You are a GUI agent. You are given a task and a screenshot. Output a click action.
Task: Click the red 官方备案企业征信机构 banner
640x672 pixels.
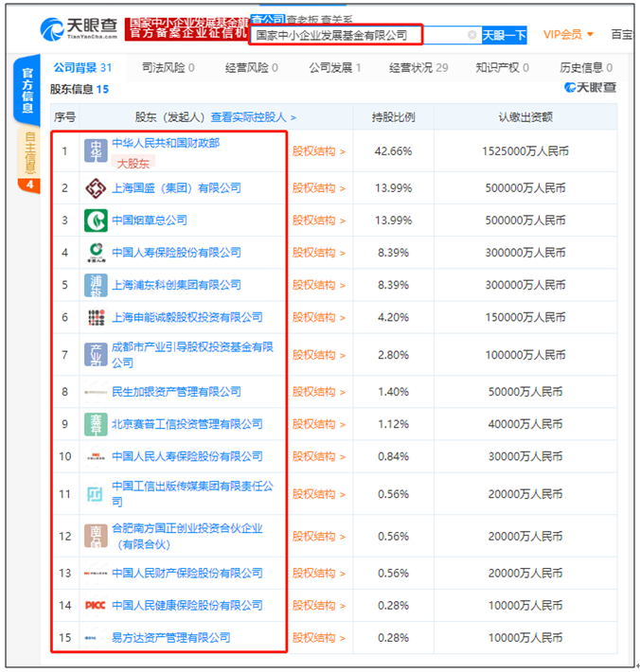tap(187, 29)
